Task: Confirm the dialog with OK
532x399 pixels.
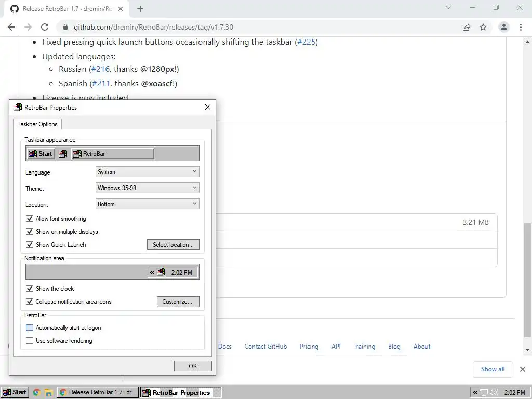Action: pos(193,366)
